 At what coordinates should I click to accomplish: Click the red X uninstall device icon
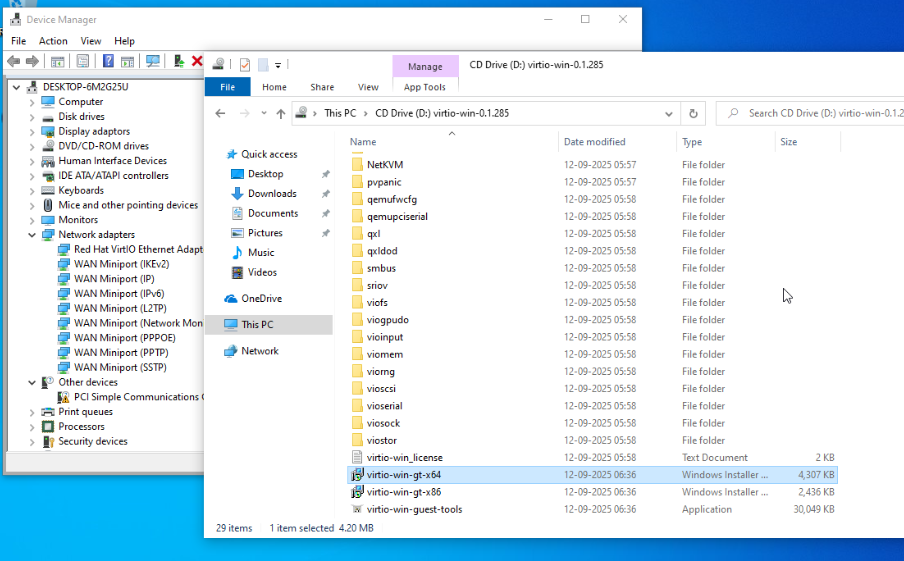click(x=197, y=61)
